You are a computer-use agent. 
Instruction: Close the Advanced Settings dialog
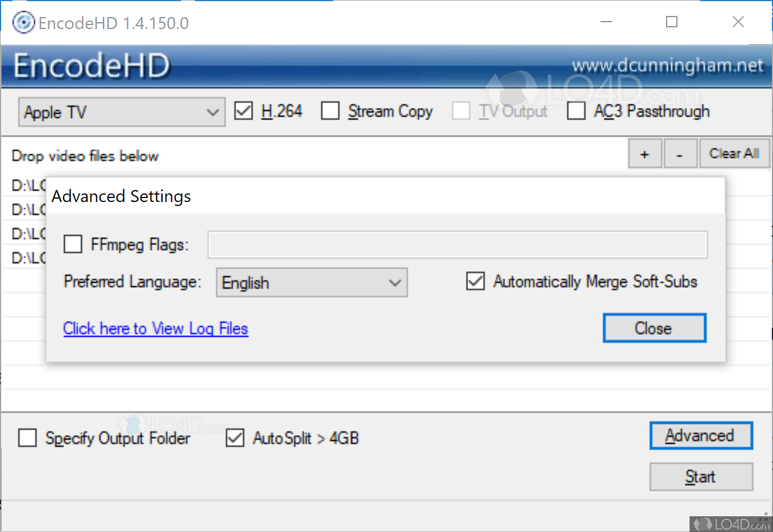pyautogui.click(x=654, y=328)
